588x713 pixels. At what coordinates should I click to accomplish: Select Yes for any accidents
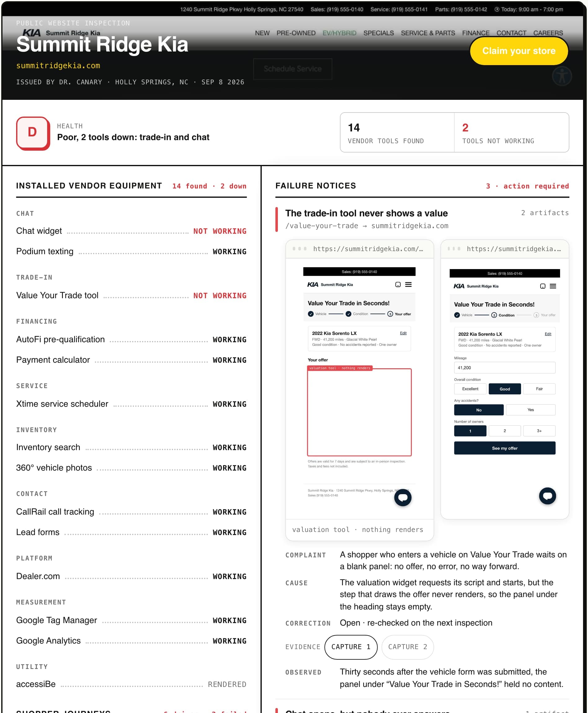(530, 410)
